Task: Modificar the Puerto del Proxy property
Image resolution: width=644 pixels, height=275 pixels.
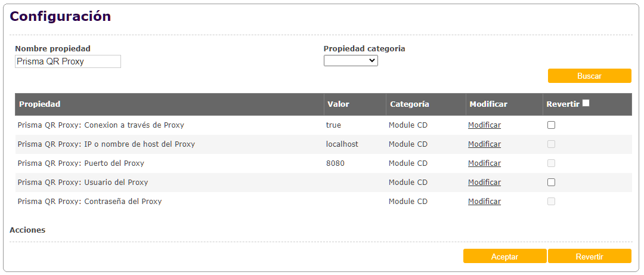Action: (484, 163)
